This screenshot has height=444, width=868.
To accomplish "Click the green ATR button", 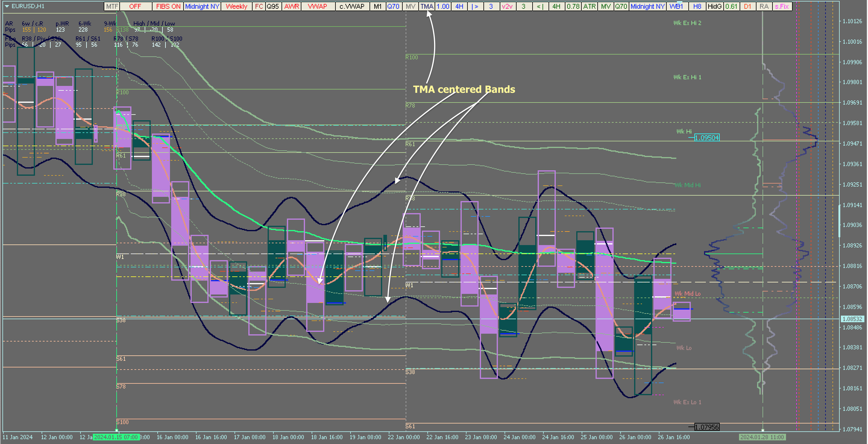I will (589, 6).
